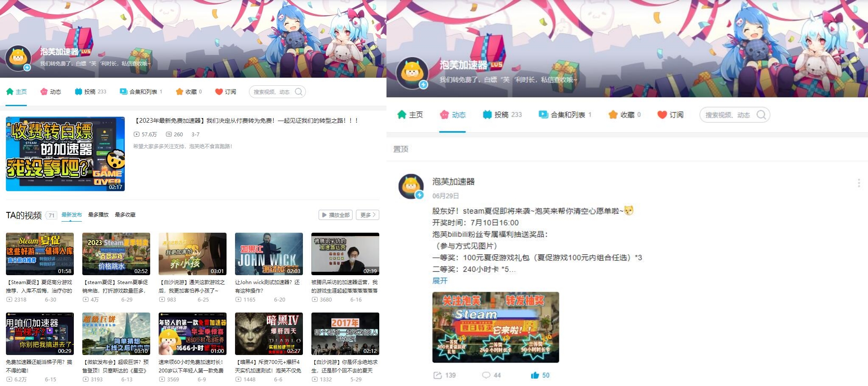This screenshot has height=386, width=868.
Task: Open three-dot menu on pinned post
Action: coord(859,183)
